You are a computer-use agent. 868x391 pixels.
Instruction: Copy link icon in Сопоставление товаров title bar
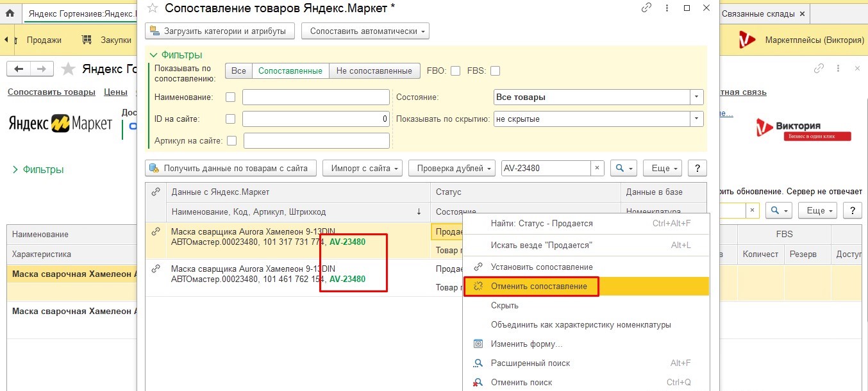point(647,8)
